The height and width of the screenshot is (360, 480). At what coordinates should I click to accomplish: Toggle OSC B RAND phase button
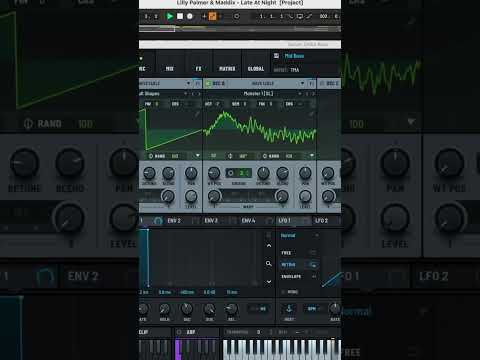(x=271, y=156)
